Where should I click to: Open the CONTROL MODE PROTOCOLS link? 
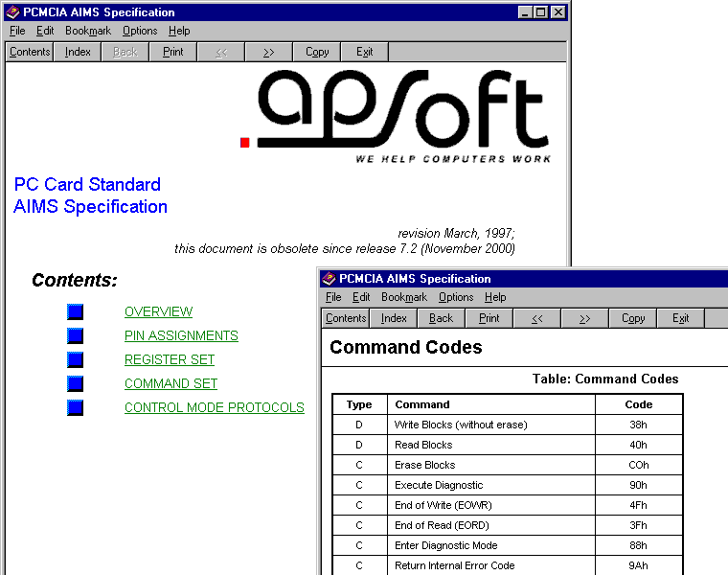214,408
